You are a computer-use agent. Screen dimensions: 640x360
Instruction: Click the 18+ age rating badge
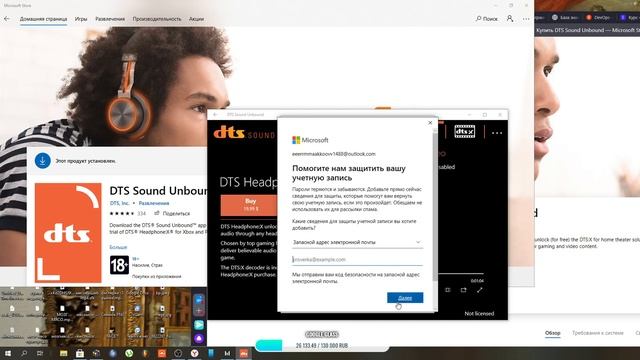point(119,265)
